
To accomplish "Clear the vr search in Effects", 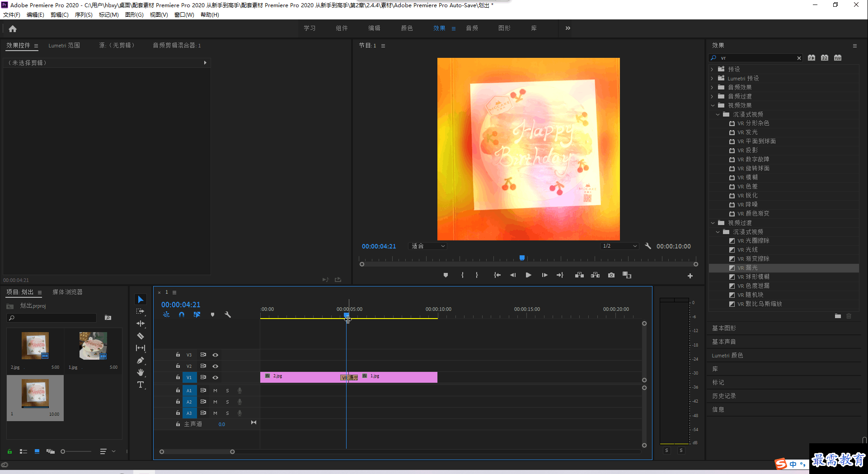I will click(799, 58).
